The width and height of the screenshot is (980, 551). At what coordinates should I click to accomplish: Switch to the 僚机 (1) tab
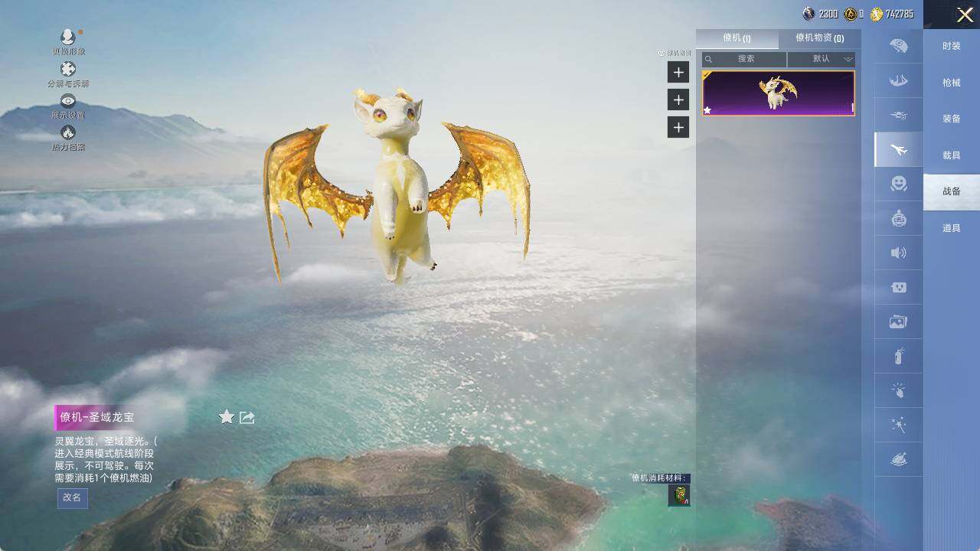click(x=737, y=38)
